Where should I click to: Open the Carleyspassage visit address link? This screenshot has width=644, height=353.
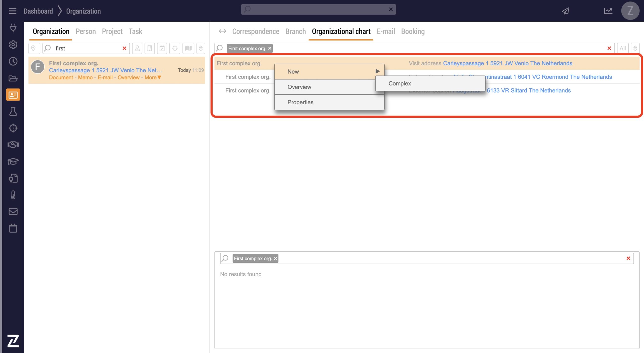pyautogui.click(x=507, y=63)
